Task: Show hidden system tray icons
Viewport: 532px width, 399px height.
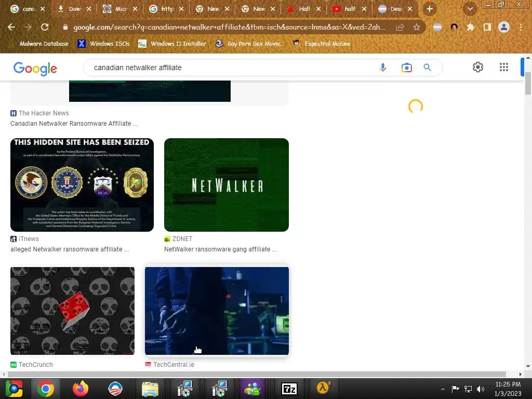Action: tap(443, 389)
